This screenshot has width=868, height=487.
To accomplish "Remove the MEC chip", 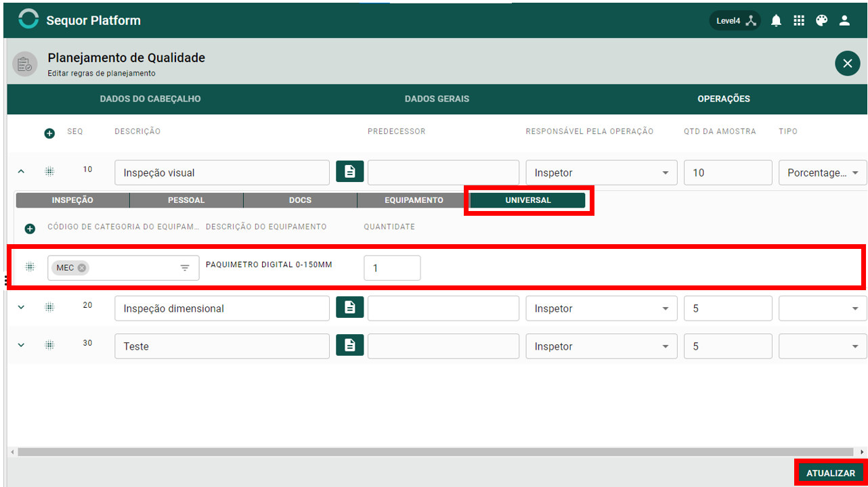I will pyautogui.click(x=82, y=268).
